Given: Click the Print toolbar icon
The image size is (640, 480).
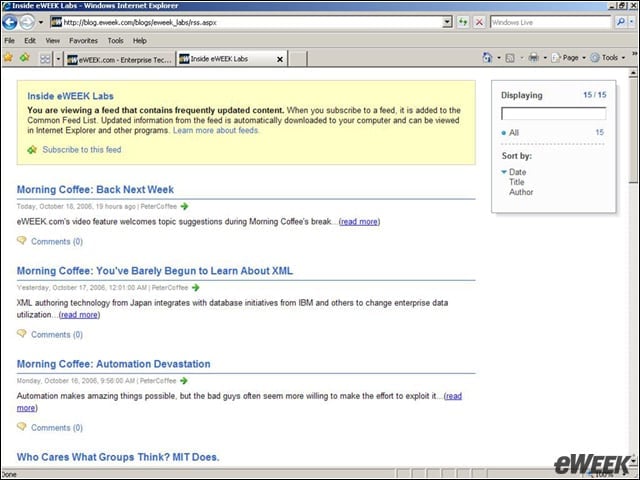Looking at the screenshot, I should pos(533,58).
